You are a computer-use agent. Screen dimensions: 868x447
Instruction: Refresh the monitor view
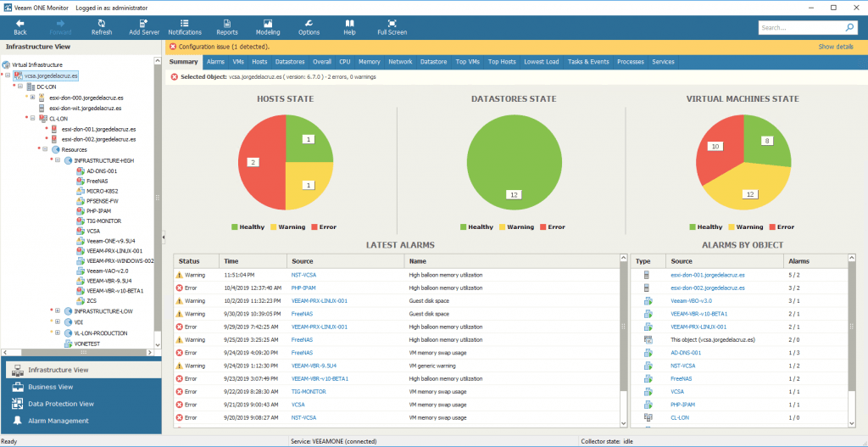(x=102, y=27)
